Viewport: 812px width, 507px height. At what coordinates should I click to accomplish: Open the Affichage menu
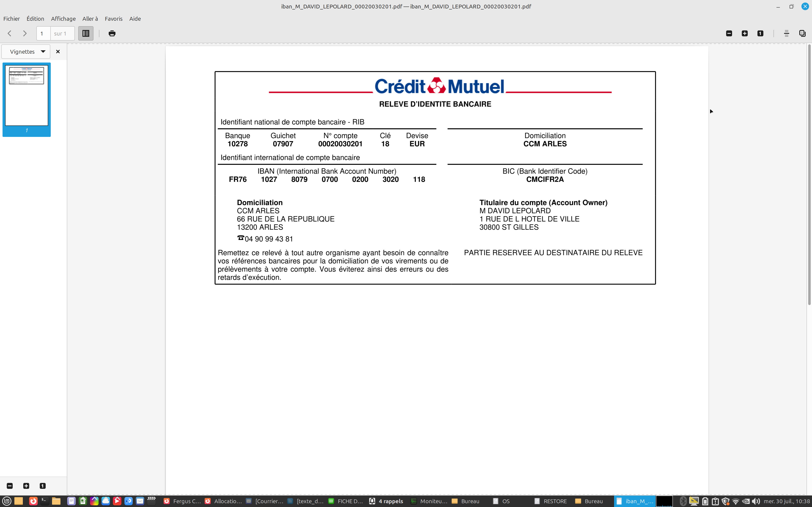pos(63,19)
